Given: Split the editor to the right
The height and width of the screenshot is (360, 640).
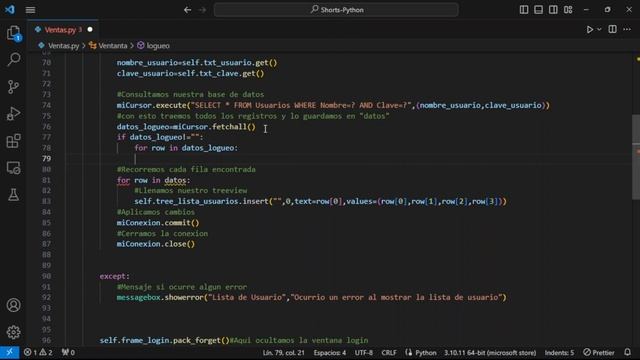Looking at the screenshot, I should [612, 29].
